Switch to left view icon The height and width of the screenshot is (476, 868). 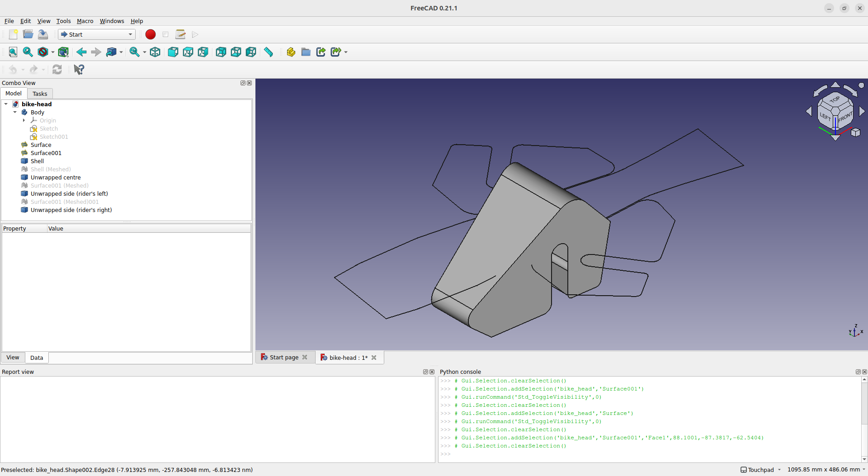pos(251,52)
